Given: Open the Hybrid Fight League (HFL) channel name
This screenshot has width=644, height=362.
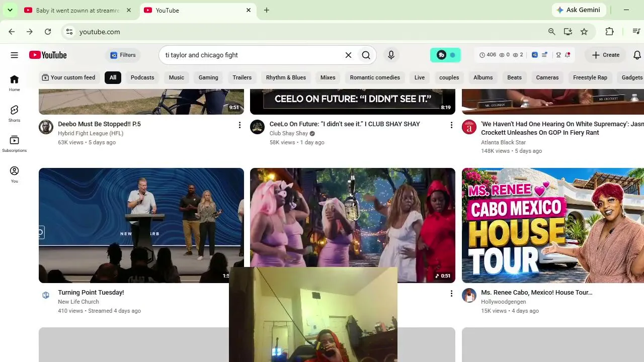Looking at the screenshot, I should pos(91,134).
